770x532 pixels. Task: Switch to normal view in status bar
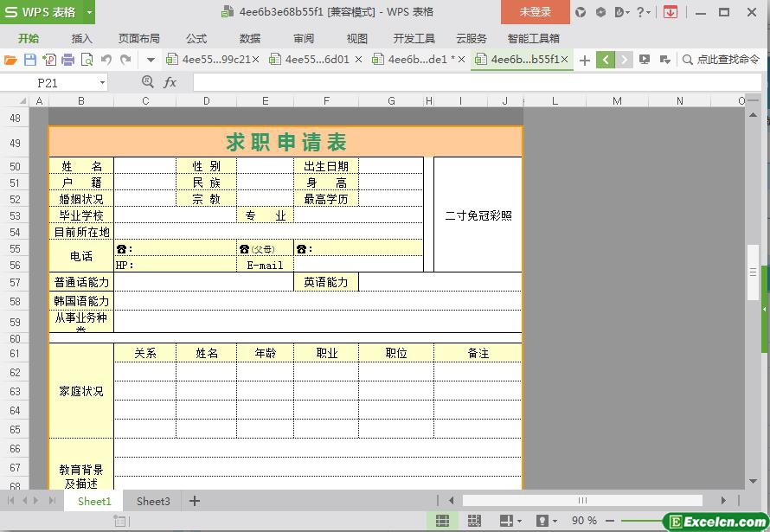pos(442,521)
